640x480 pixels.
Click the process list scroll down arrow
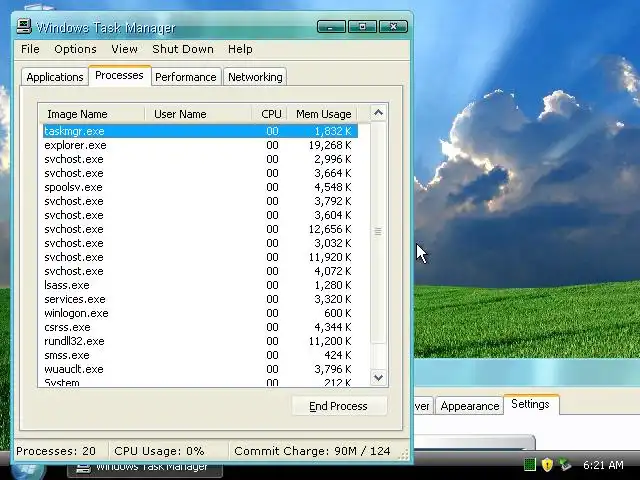point(378,378)
